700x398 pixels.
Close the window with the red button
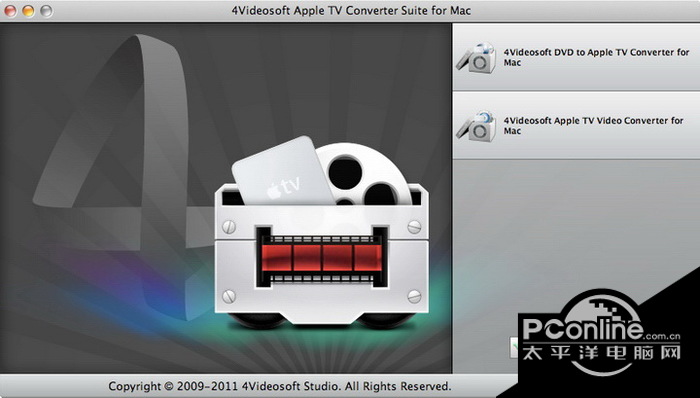(x=11, y=11)
